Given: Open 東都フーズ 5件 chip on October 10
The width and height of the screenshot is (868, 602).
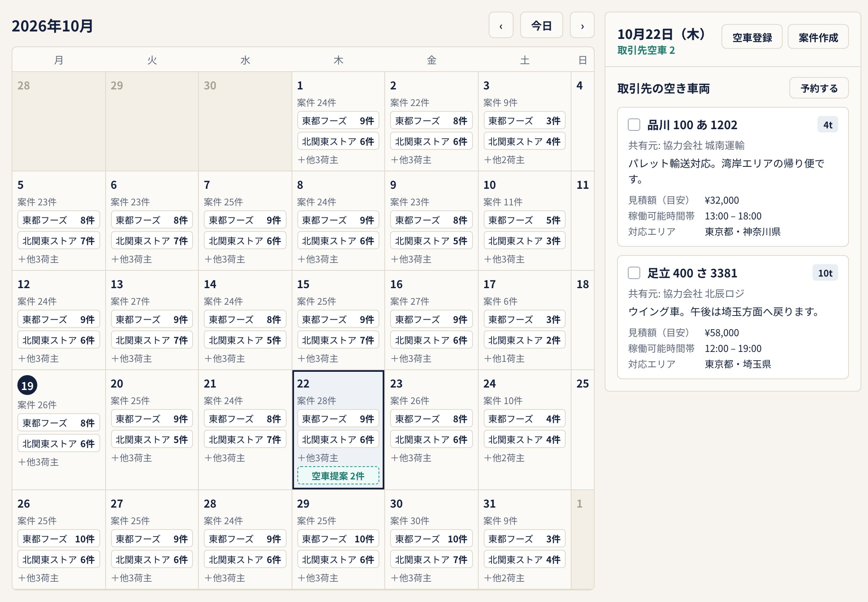Looking at the screenshot, I should [524, 220].
